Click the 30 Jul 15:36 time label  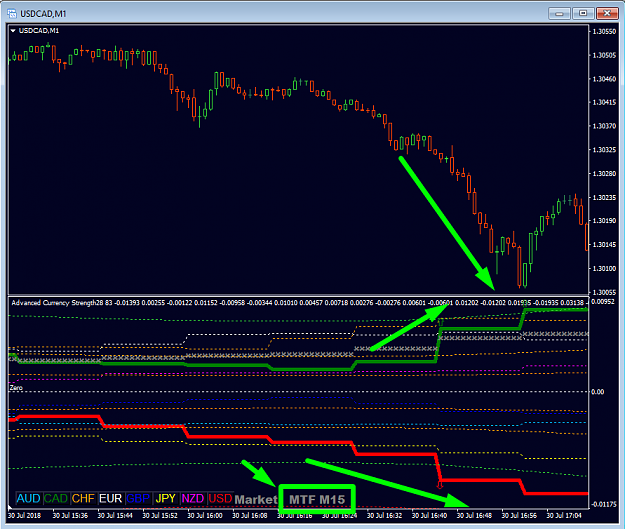click(70, 515)
